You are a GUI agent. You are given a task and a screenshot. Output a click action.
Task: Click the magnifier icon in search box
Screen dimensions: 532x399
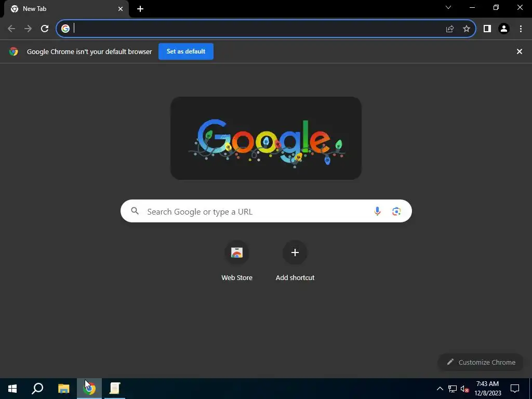(x=135, y=211)
